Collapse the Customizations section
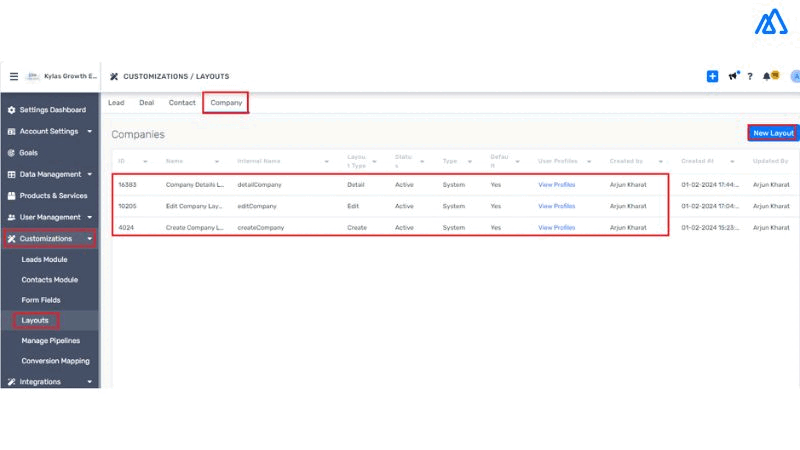The height and width of the screenshot is (450, 800). coord(89,239)
